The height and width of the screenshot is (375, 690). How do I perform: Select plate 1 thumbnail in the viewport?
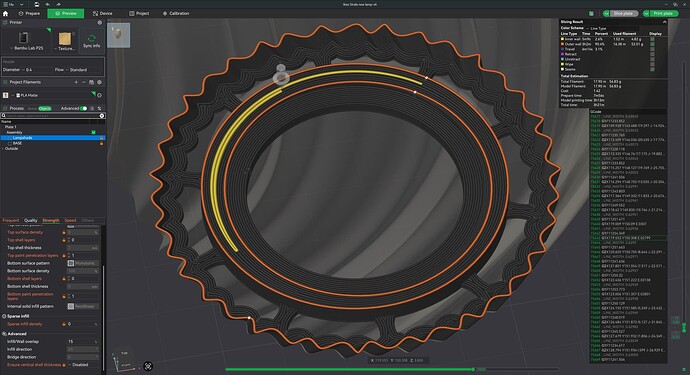point(119,35)
